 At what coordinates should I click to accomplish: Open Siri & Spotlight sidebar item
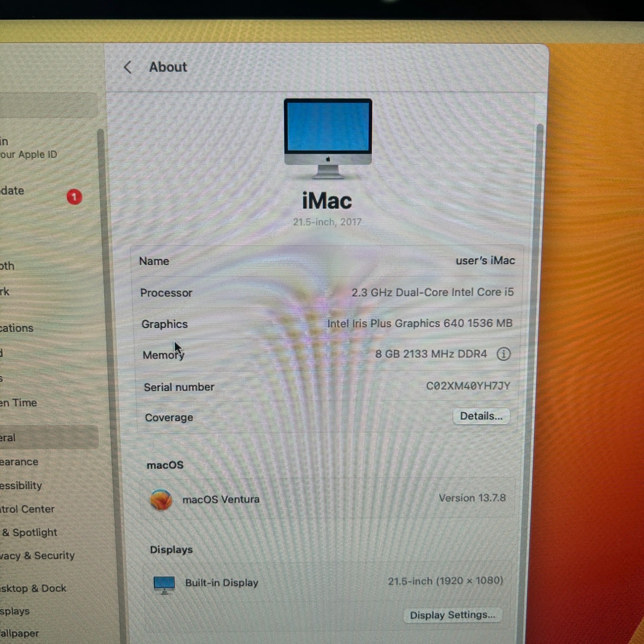click(29, 532)
